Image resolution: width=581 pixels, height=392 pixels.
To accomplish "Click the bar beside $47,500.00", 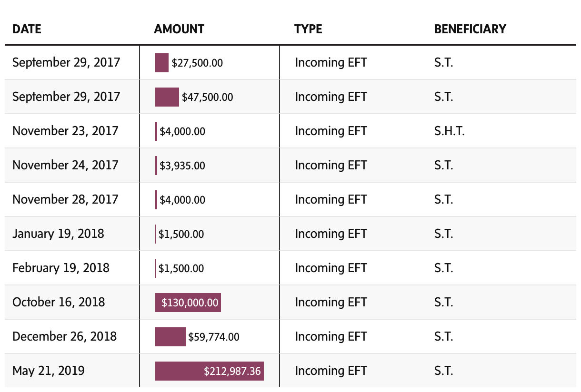I will point(167,97).
